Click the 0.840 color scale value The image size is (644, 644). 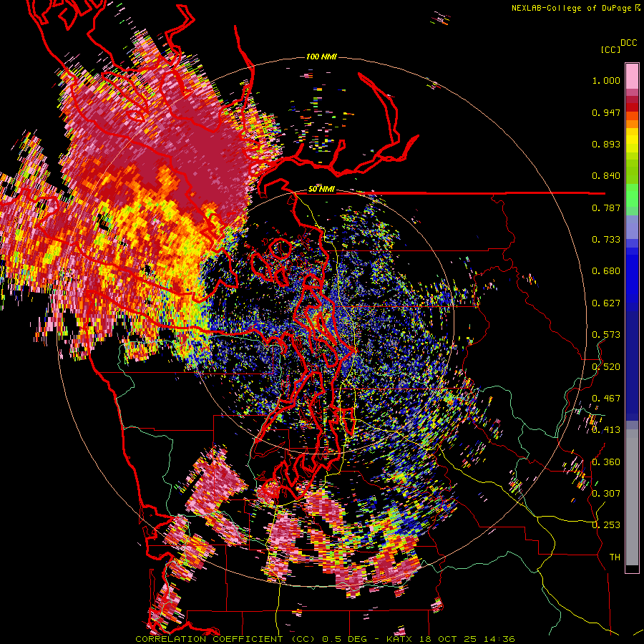pos(606,176)
